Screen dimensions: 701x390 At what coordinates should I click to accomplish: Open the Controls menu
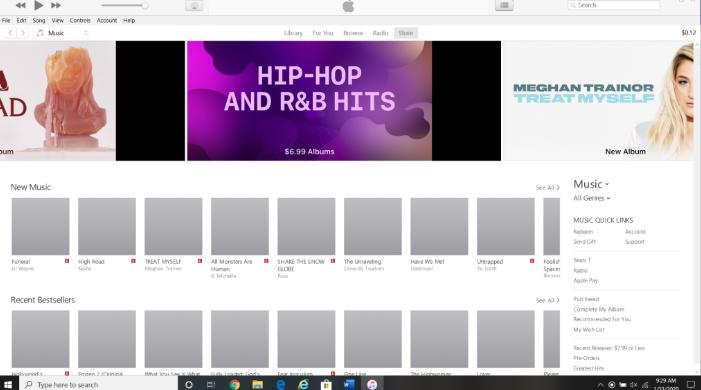[x=80, y=21]
